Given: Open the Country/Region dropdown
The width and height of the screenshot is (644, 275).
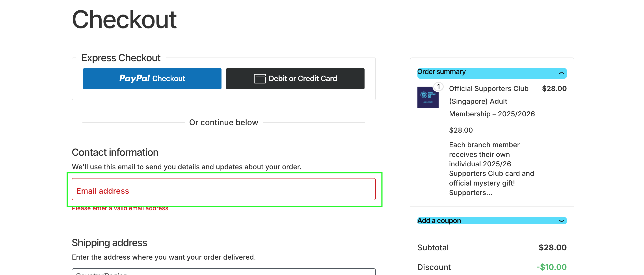Looking at the screenshot, I should tap(223, 273).
